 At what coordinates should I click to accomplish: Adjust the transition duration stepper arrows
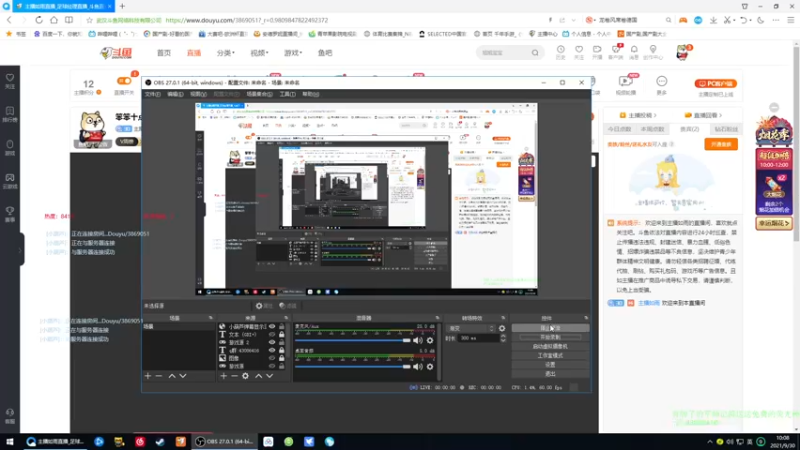[x=503, y=338]
